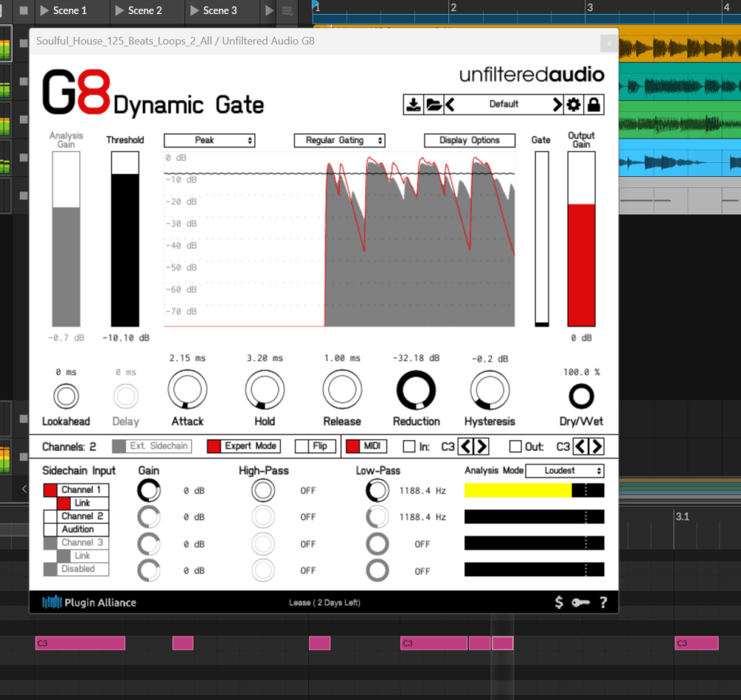Click the Channel 1 High-Pass knob
741x700 pixels.
(x=263, y=490)
